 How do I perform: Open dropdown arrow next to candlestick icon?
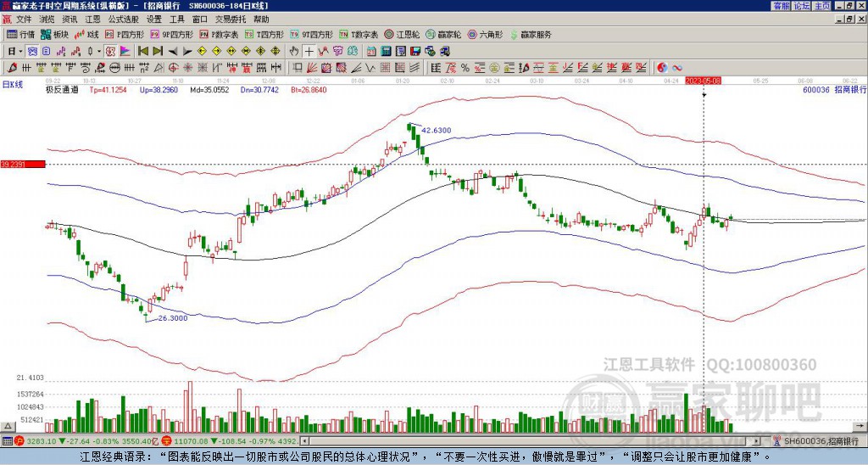tap(99, 52)
